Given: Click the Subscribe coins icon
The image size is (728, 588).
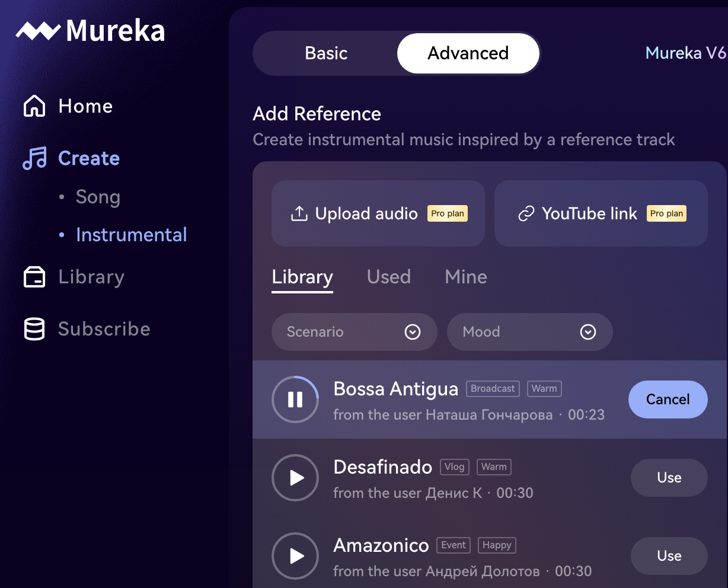Looking at the screenshot, I should click(x=34, y=329).
